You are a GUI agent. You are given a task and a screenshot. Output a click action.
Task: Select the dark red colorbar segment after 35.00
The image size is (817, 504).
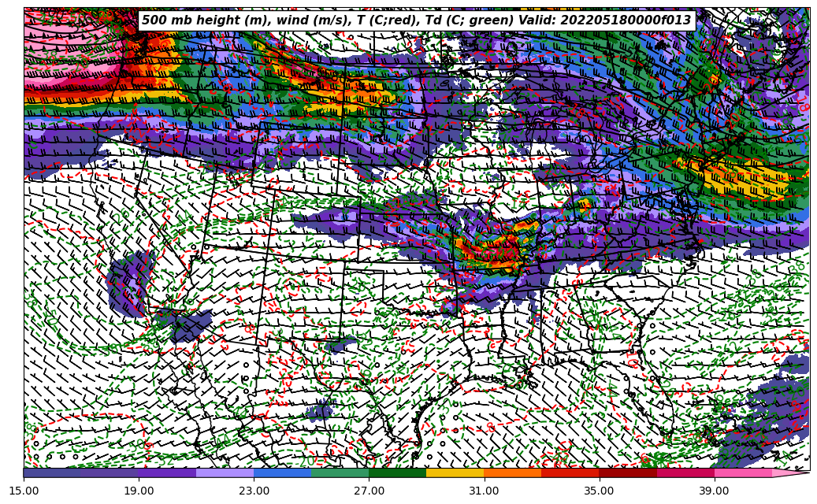coord(628,472)
